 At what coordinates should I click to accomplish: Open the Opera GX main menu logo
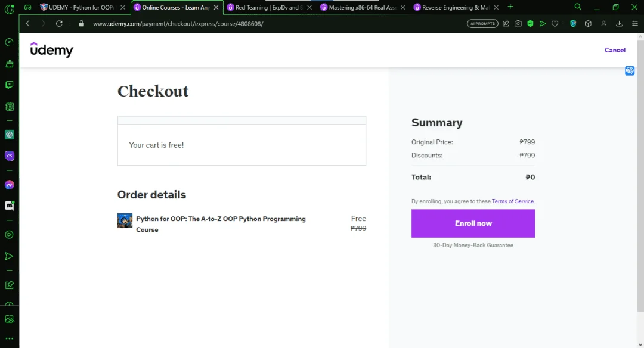coord(9,8)
